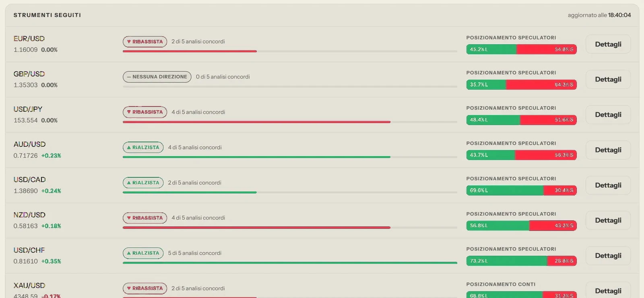
Task: Select the GBP/USD instrument name
Action: pyautogui.click(x=29, y=74)
